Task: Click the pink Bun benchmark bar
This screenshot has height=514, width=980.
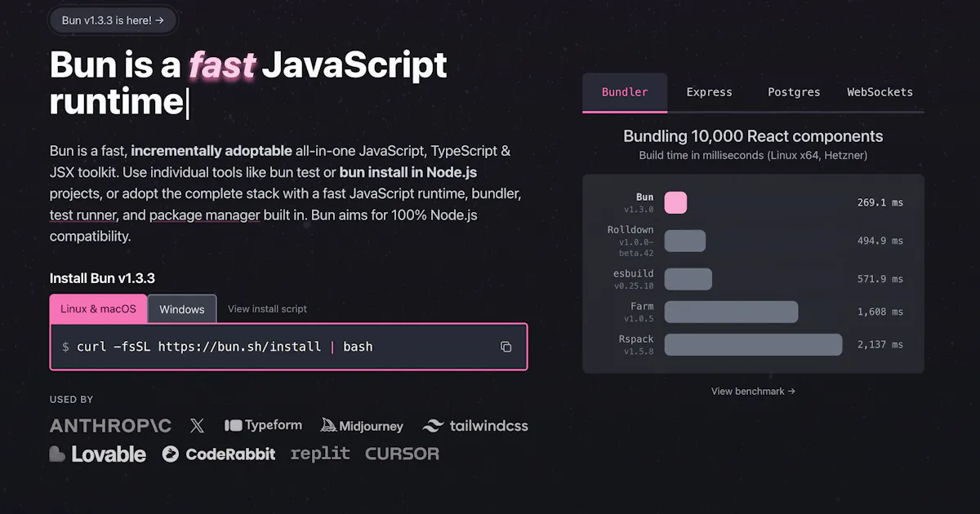Action: coord(675,203)
